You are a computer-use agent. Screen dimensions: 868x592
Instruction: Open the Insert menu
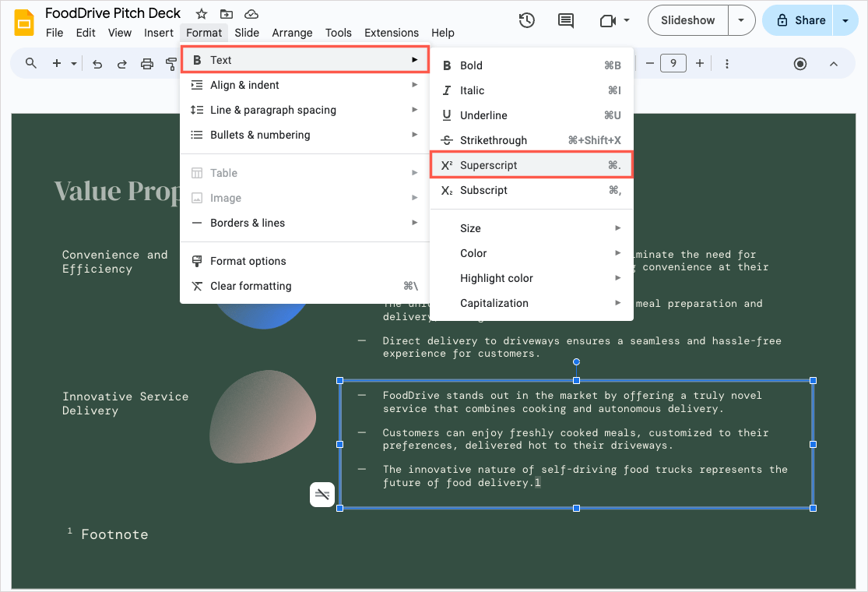coord(159,33)
